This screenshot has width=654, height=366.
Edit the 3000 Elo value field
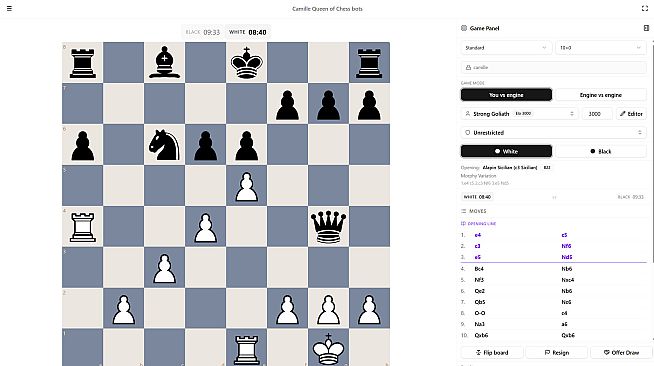597,113
